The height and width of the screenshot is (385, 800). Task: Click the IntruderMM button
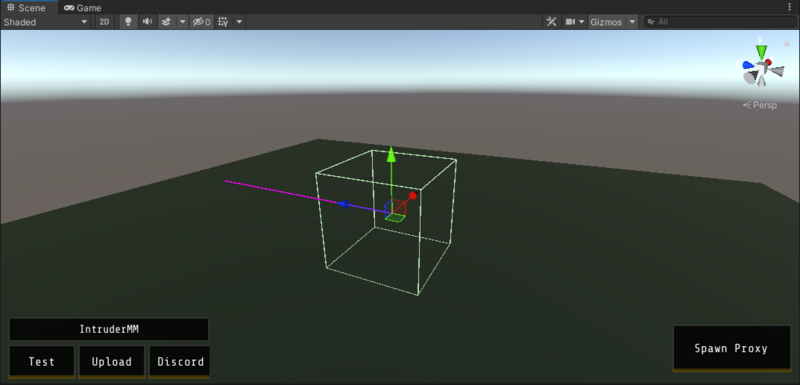pyautogui.click(x=109, y=329)
